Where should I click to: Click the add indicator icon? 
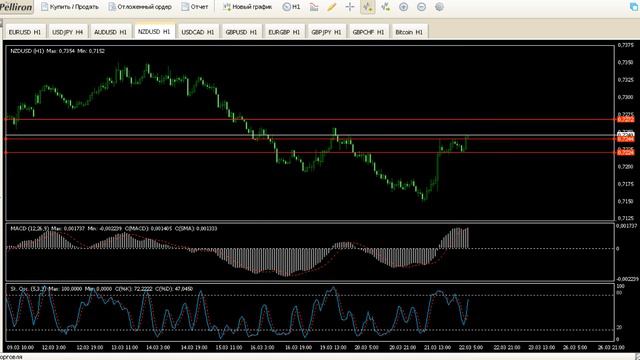[x=386, y=7]
